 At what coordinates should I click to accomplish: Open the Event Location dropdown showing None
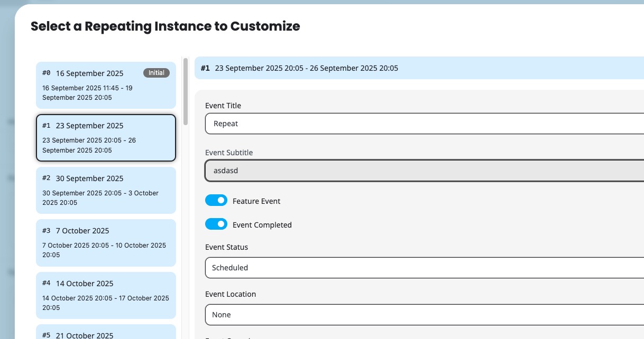tap(425, 315)
